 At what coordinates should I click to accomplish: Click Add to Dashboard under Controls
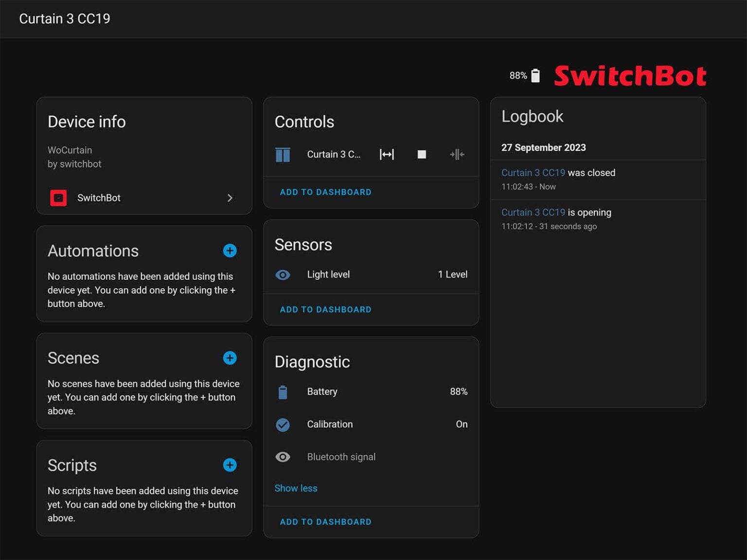click(325, 192)
